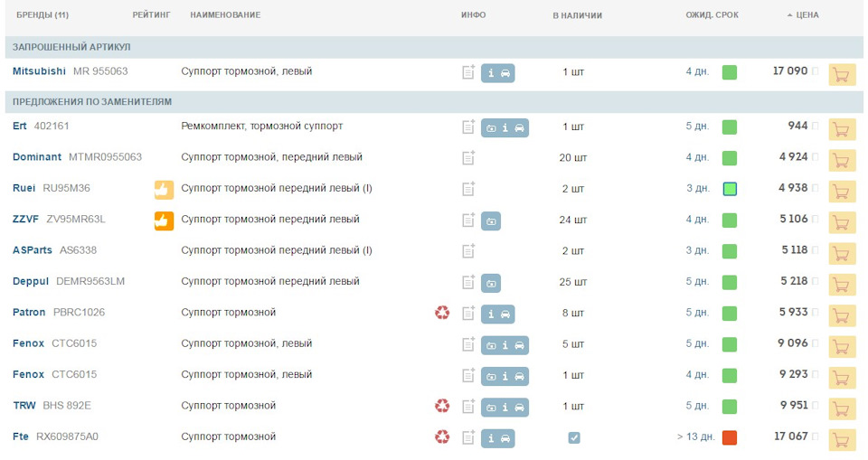Click '25 шт' quantity in Deppul row
The width and height of the screenshot is (868, 460).
[572, 282]
